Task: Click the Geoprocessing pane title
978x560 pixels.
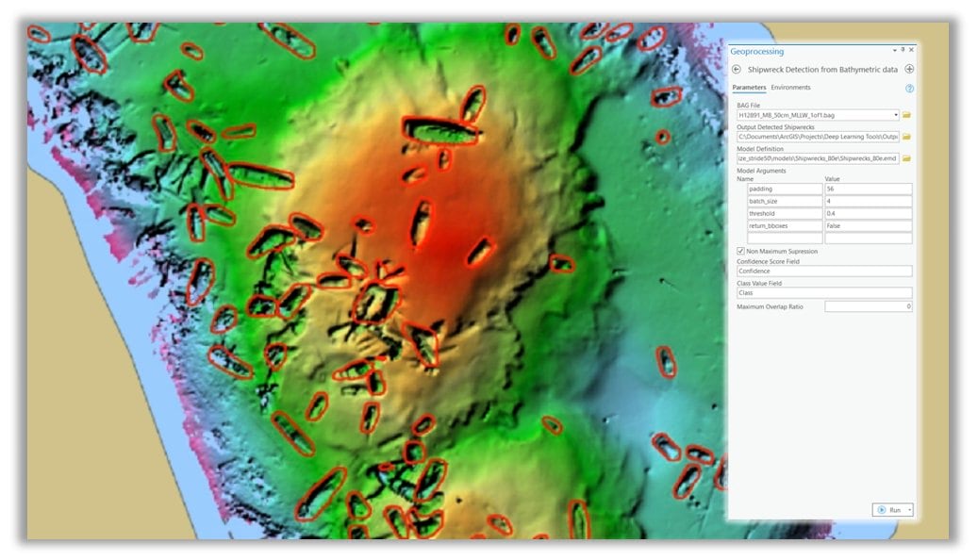Action: pos(756,51)
